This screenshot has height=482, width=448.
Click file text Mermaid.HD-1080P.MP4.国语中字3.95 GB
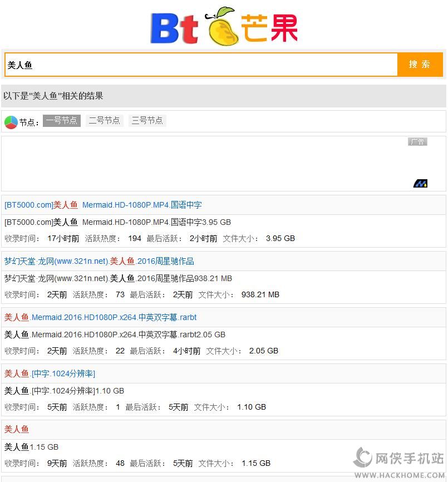(x=157, y=222)
